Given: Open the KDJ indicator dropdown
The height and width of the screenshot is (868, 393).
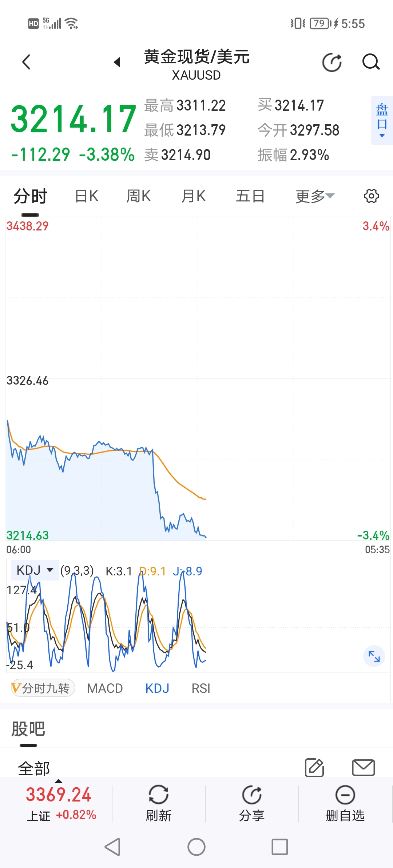Looking at the screenshot, I should (x=35, y=570).
